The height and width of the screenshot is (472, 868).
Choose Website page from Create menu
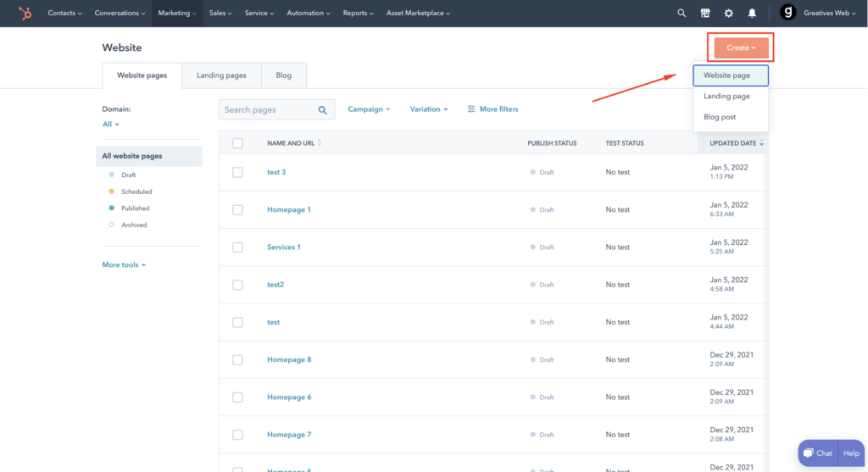pos(730,75)
